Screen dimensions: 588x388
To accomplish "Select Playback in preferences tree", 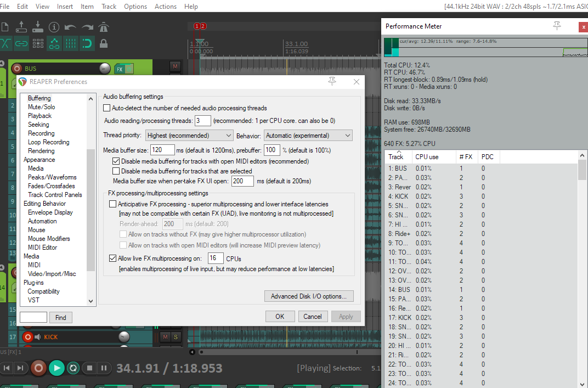I will coord(39,116).
